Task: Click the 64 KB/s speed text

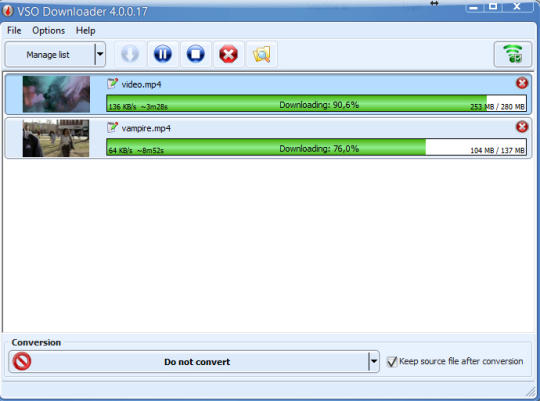Action: point(120,151)
